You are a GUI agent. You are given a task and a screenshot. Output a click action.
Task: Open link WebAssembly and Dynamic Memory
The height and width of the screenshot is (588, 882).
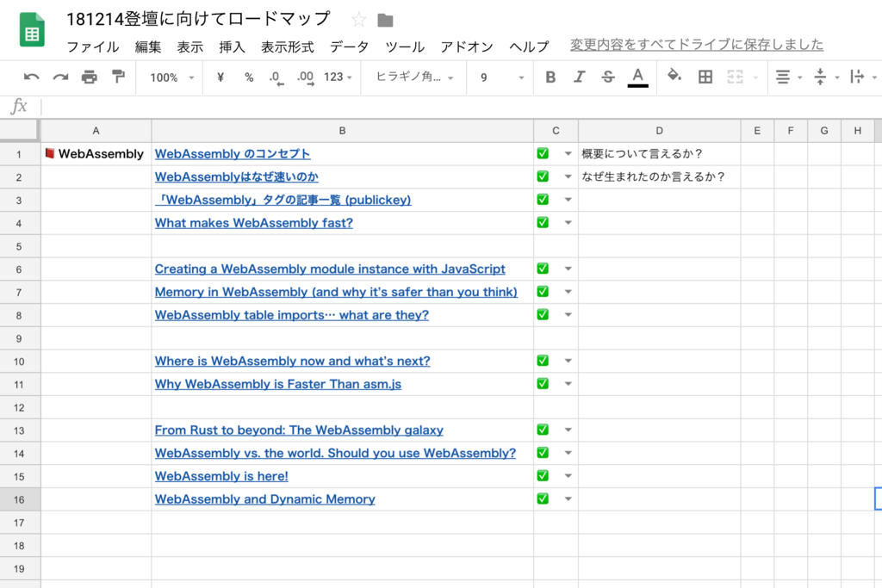coord(265,499)
